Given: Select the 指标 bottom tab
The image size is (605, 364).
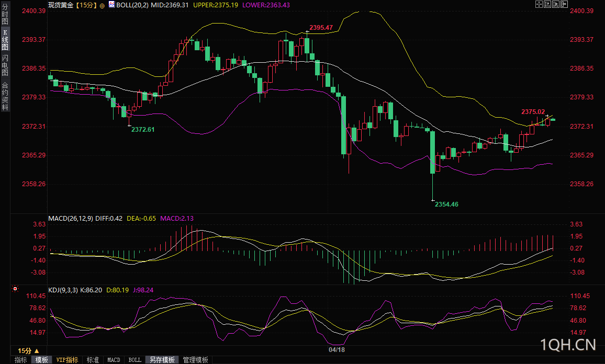Looking at the screenshot, I should click(x=20, y=360).
